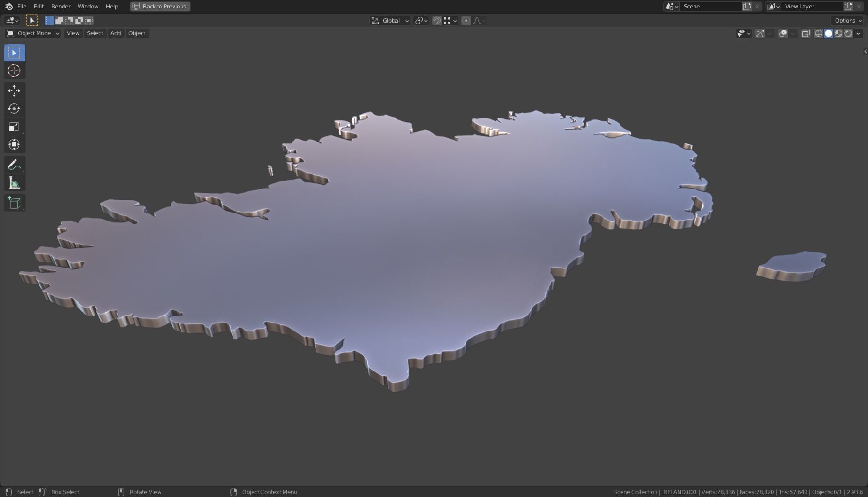The height and width of the screenshot is (497, 868).
Task: Open the scene browse dropdown
Action: pos(671,6)
